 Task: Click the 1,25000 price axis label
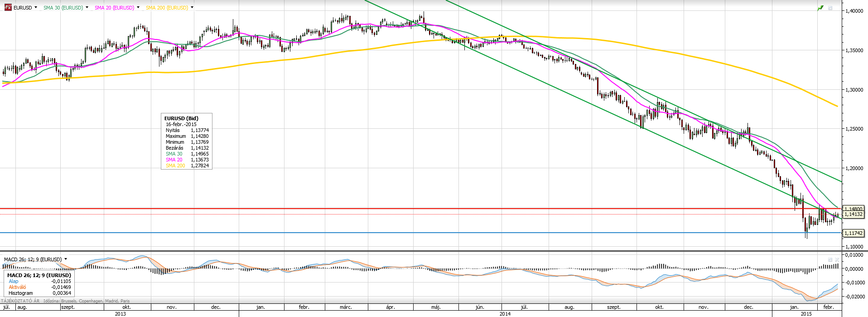854,129
